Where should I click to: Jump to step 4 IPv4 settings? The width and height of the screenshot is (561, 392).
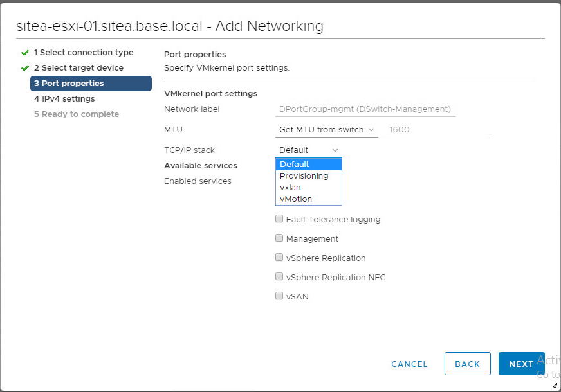(64, 99)
